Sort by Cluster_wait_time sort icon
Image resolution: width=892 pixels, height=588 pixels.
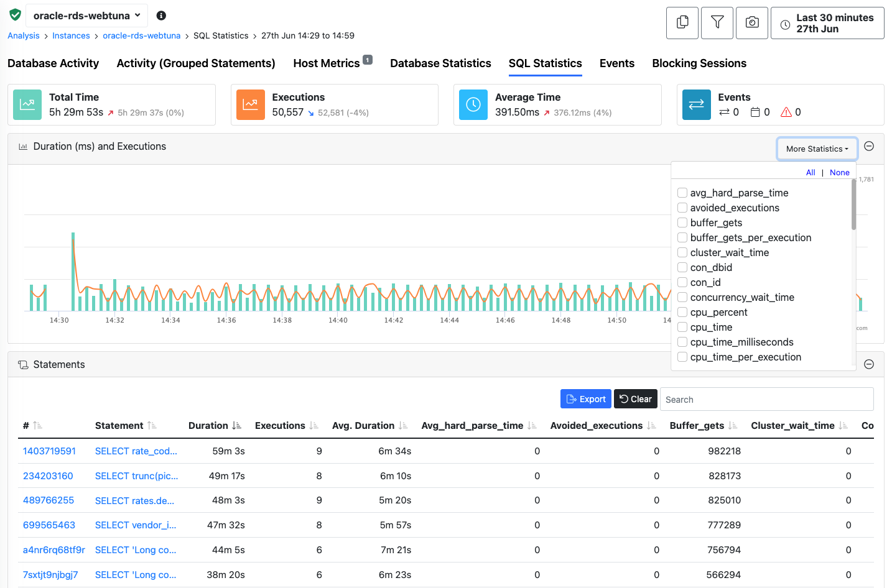coord(843,426)
